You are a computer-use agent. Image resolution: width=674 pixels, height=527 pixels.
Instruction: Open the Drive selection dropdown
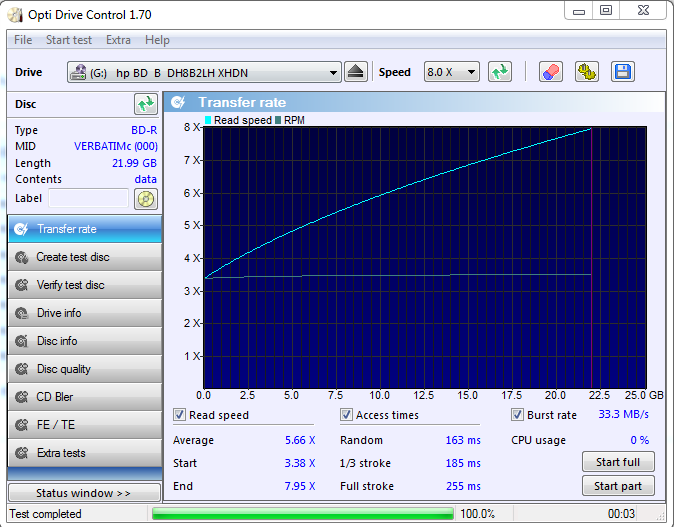(x=204, y=72)
